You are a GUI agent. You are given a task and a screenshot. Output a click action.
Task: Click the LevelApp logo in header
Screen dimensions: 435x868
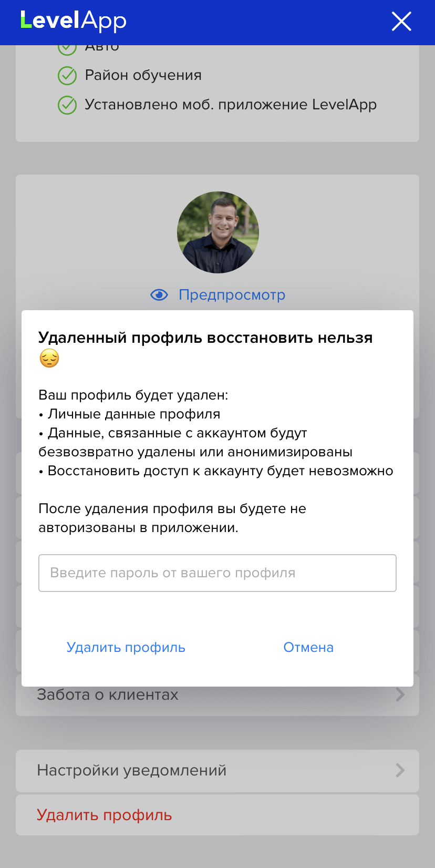point(74,22)
